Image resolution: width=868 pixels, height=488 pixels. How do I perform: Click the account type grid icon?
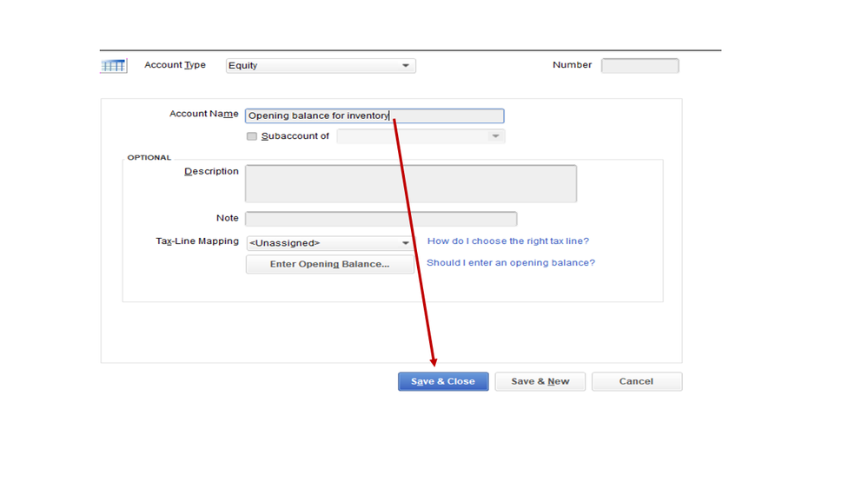click(114, 66)
